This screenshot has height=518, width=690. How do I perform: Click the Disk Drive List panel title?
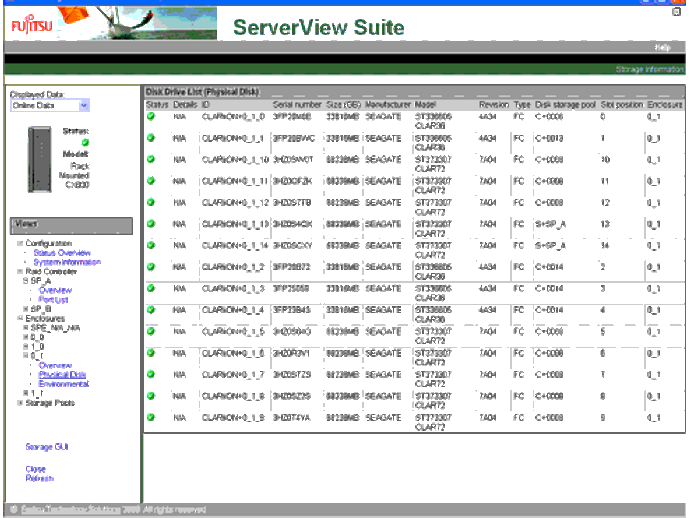(x=202, y=92)
